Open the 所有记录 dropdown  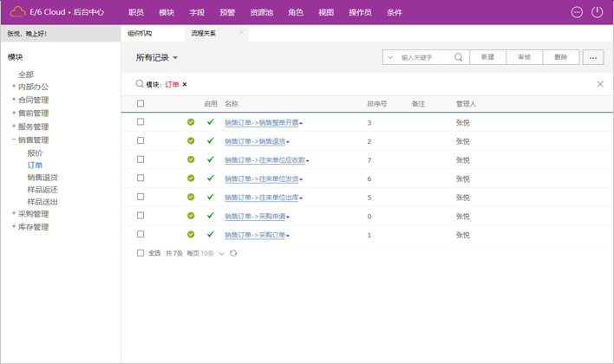click(157, 57)
